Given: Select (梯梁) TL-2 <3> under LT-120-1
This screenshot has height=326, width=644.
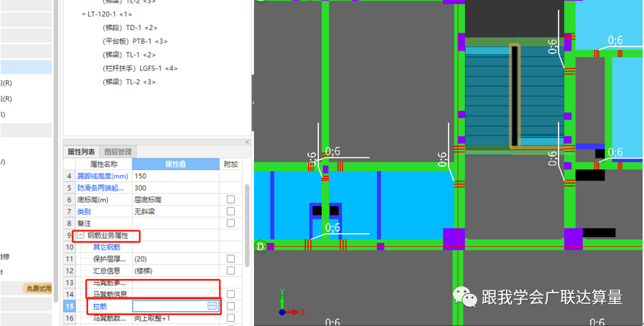Looking at the screenshot, I should point(129,82).
